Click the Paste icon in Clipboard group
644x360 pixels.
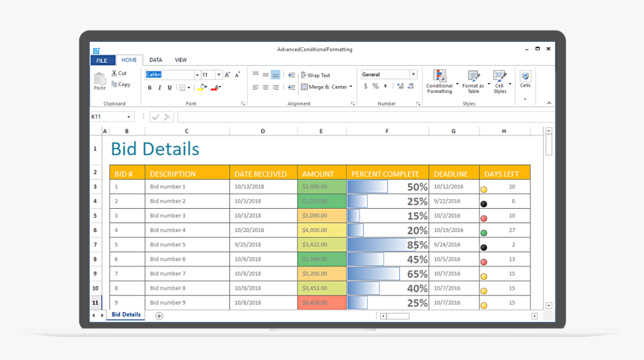click(100, 79)
